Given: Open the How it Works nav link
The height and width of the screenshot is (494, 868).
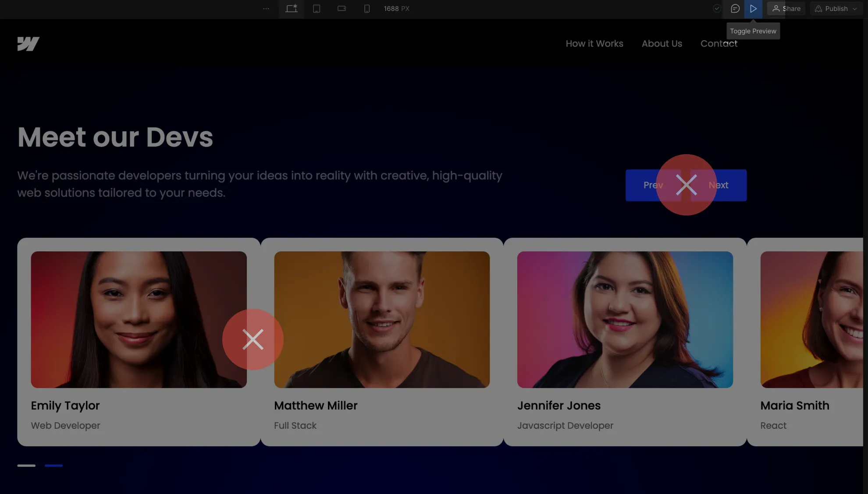Looking at the screenshot, I should click(594, 44).
